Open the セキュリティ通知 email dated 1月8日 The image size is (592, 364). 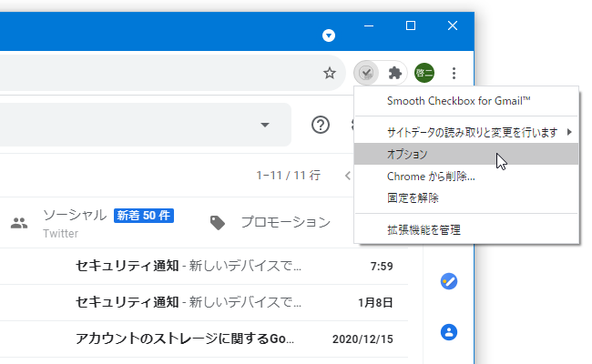click(x=204, y=302)
